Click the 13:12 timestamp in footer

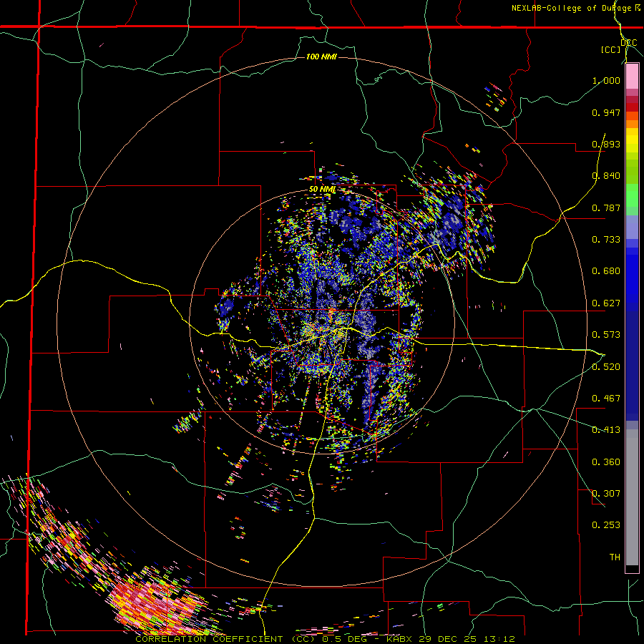(x=499, y=639)
